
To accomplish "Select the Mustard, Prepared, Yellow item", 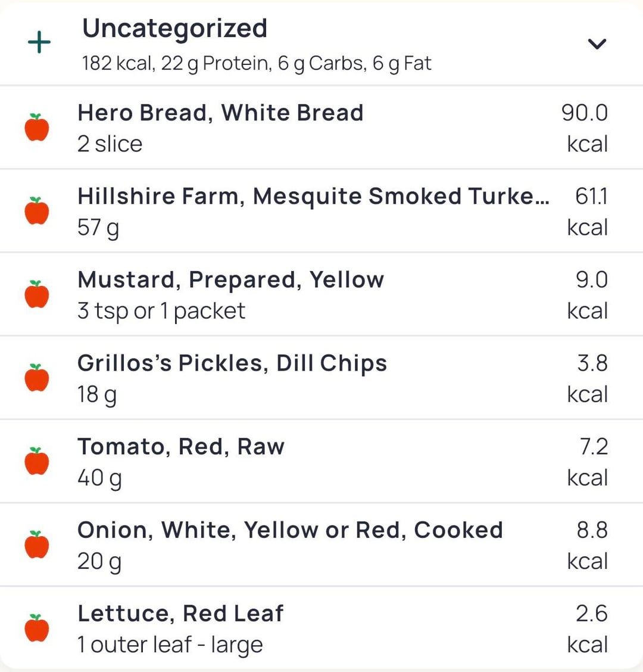I will (230, 280).
